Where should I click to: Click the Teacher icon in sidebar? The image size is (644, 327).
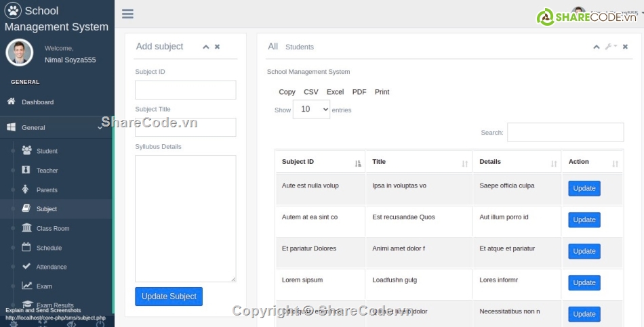tap(26, 170)
